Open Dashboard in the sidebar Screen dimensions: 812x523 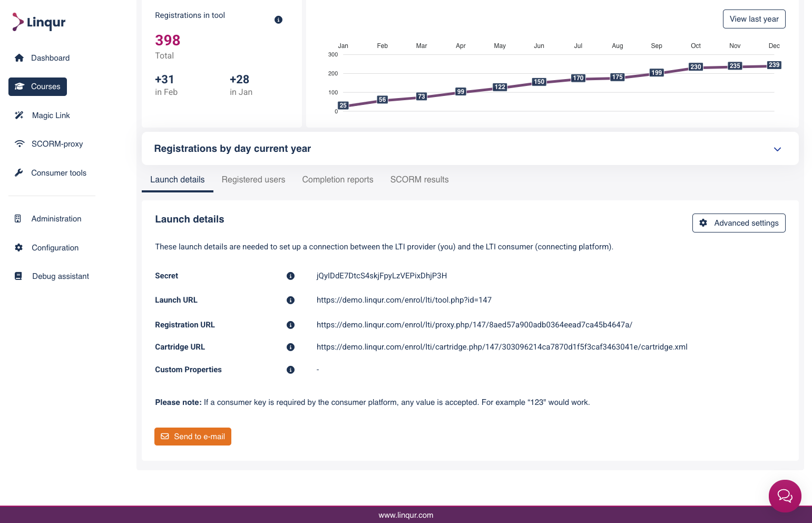point(50,58)
